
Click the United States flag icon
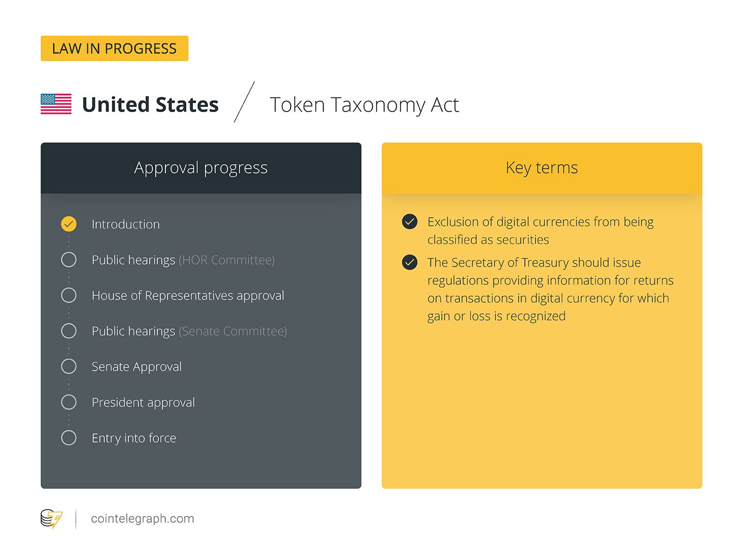[56, 104]
